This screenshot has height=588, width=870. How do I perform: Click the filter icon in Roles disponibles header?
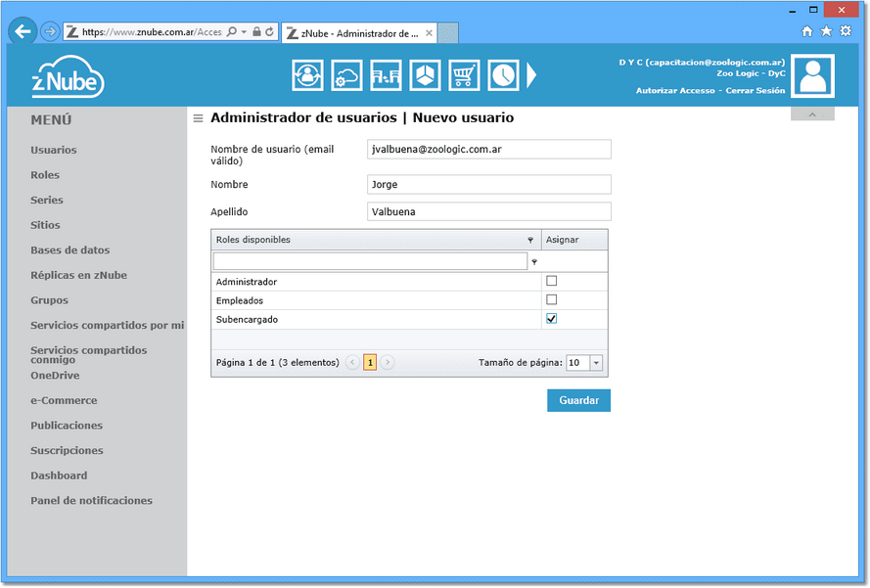pyautogui.click(x=530, y=240)
